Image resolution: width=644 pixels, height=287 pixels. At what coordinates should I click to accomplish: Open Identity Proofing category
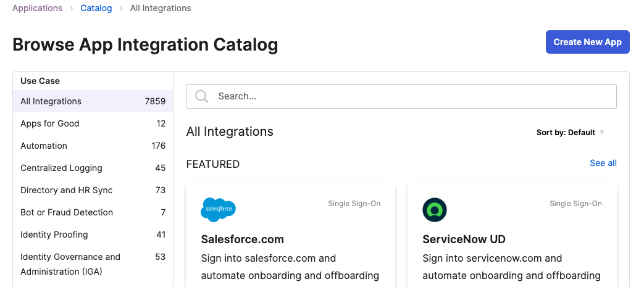93,235
